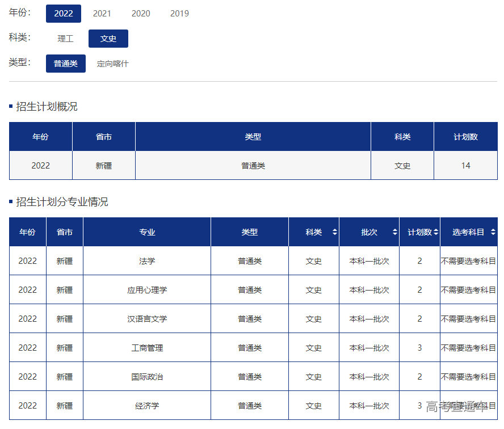Switch category to 理工

pyautogui.click(x=66, y=39)
